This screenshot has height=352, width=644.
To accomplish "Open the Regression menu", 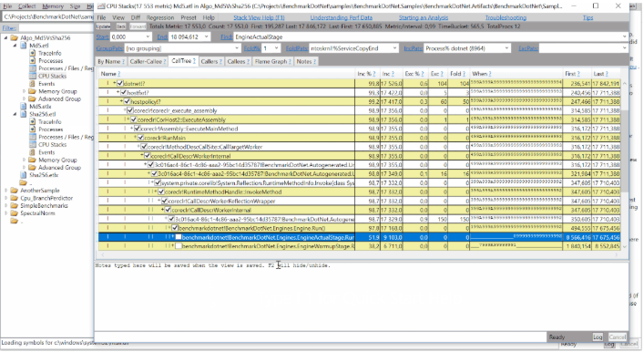I will pos(160,17).
